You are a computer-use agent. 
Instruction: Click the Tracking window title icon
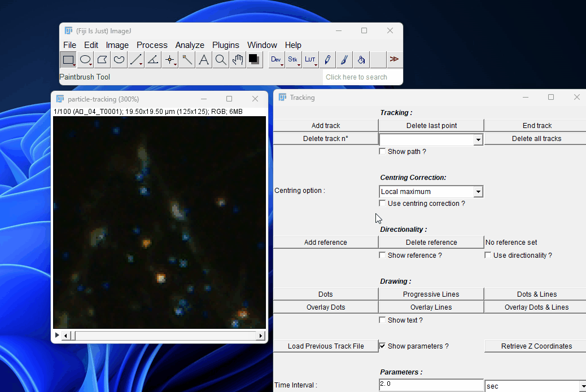[x=282, y=98]
